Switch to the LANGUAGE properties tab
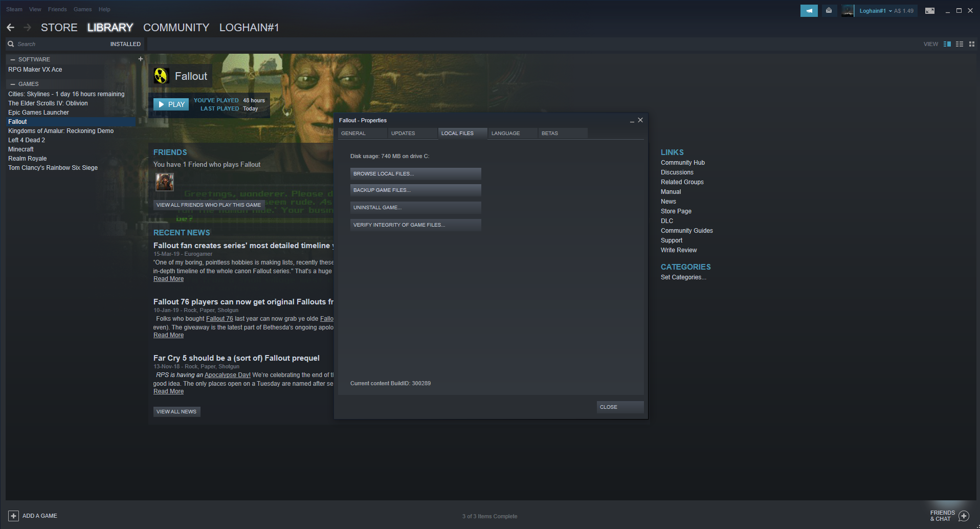This screenshot has height=529, width=980. pos(513,134)
